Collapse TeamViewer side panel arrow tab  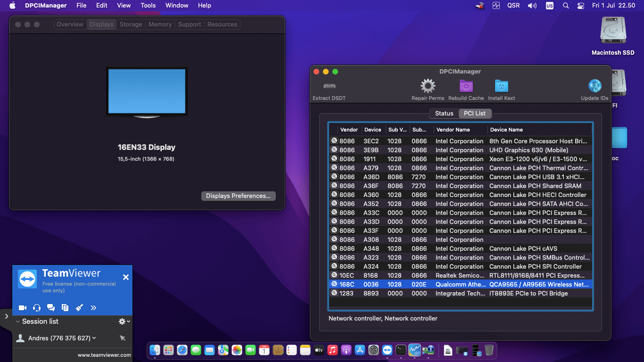click(6, 316)
